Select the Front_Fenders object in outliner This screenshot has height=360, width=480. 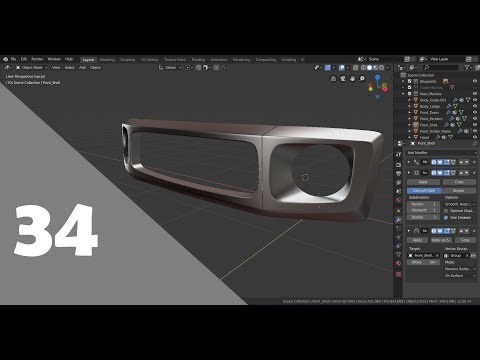point(431,119)
